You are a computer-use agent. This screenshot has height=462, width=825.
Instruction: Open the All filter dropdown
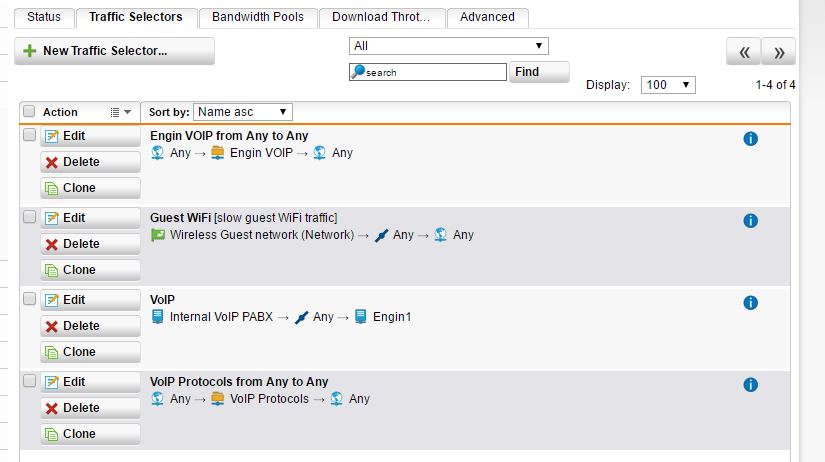448,46
